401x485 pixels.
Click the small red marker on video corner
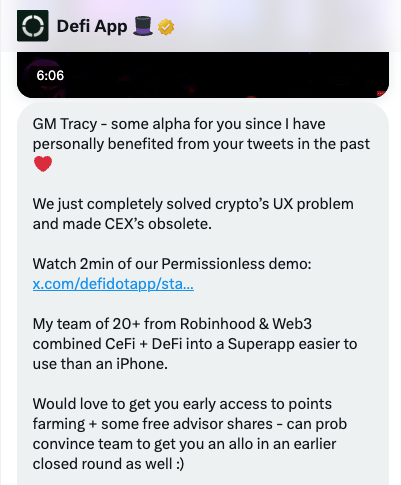382,93
